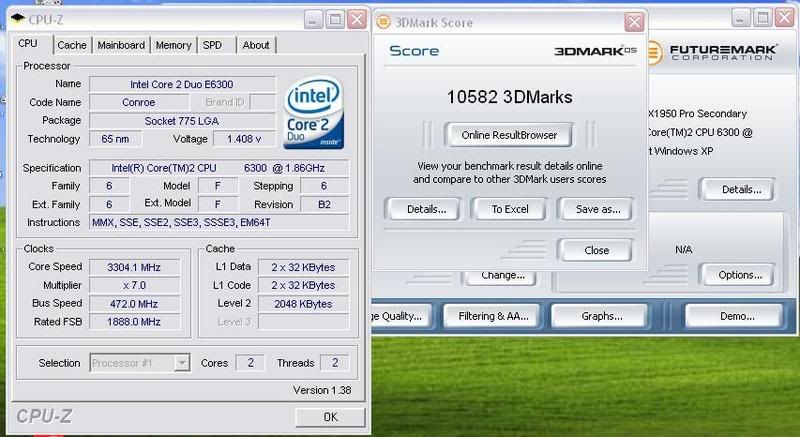Go to the About tab in CPU-Z

(256, 45)
